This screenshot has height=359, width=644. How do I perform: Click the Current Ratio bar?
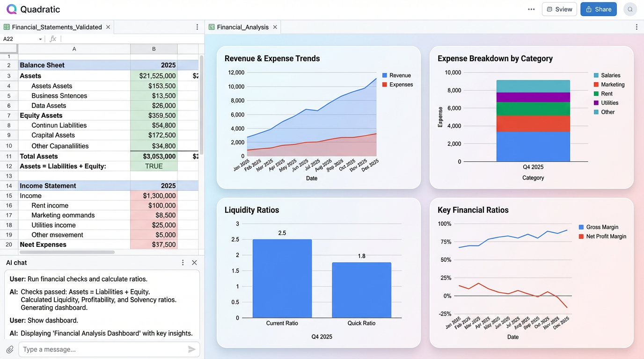point(282,279)
